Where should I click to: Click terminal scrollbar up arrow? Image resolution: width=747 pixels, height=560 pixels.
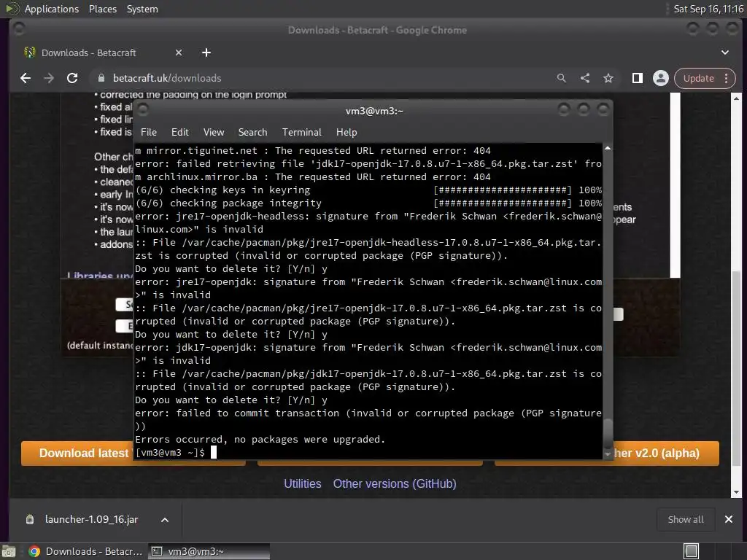click(x=608, y=149)
